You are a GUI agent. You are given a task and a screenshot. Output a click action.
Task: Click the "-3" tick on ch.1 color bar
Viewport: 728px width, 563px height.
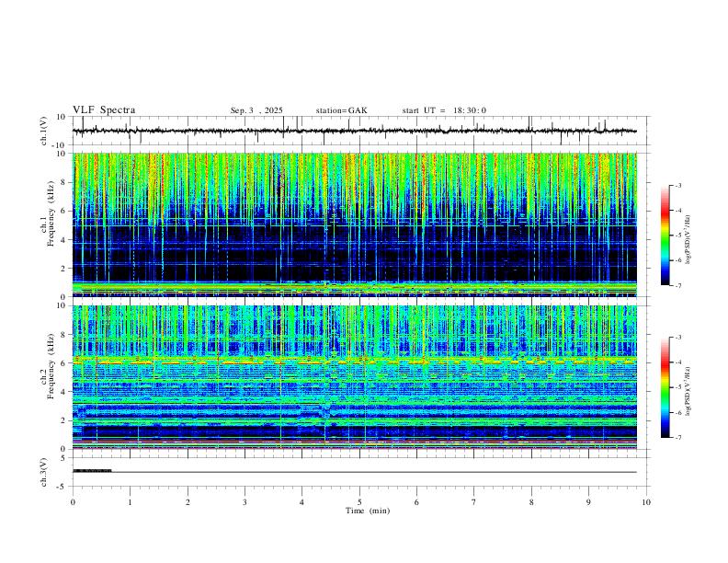[677, 185]
